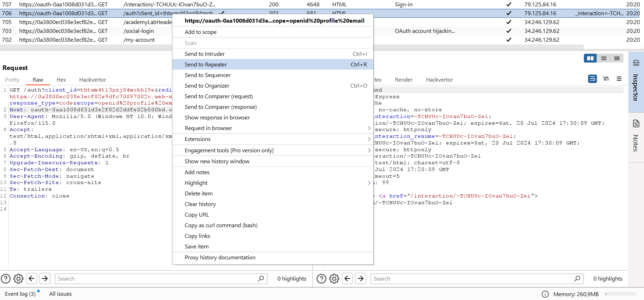Select vertical split layout view icon
644x300 pixels.
pyautogui.click(x=604, y=58)
